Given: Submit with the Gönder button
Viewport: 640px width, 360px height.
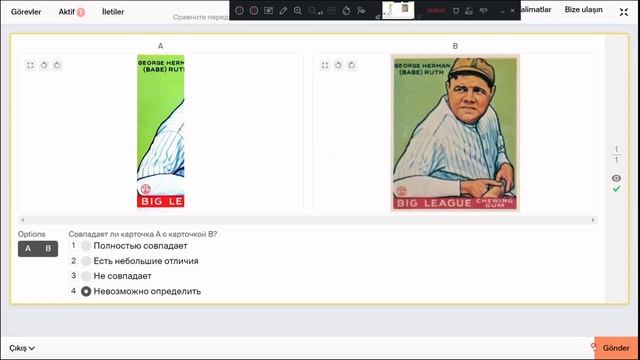Looking at the screenshot, I should tap(616, 348).
